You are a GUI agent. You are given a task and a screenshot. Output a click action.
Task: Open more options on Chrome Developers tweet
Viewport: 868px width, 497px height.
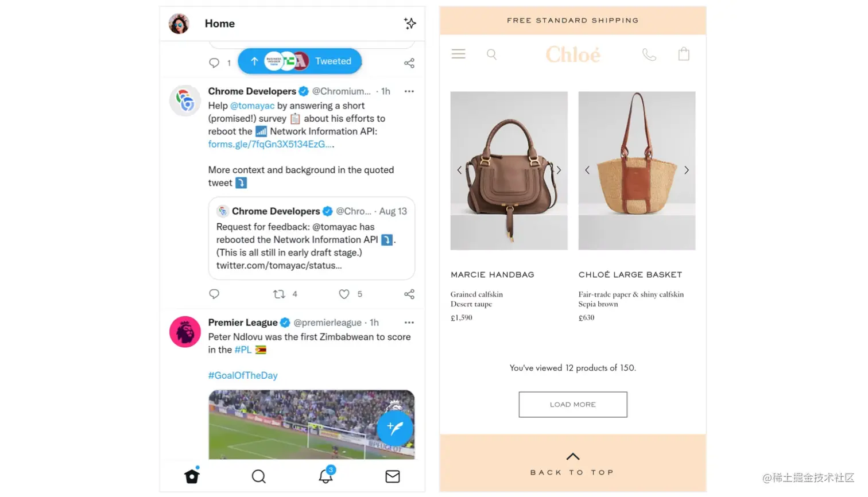(409, 91)
